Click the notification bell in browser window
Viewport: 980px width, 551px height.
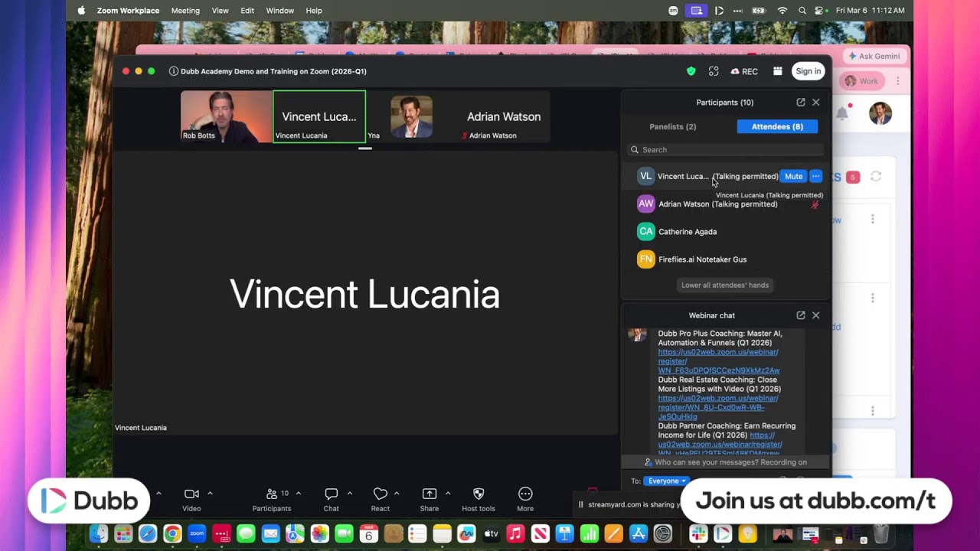tap(842, 113)
